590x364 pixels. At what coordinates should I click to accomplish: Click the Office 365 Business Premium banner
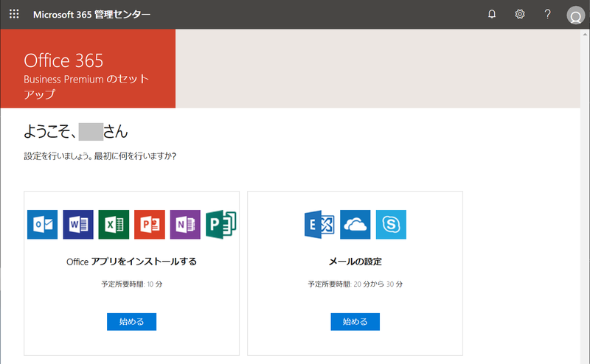coord(88,69)
